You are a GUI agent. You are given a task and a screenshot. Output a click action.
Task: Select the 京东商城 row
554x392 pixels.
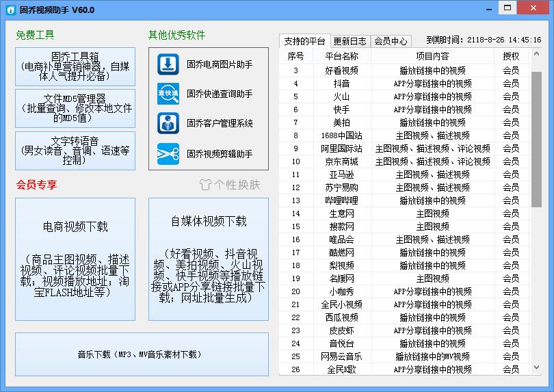tap(404, 161)
